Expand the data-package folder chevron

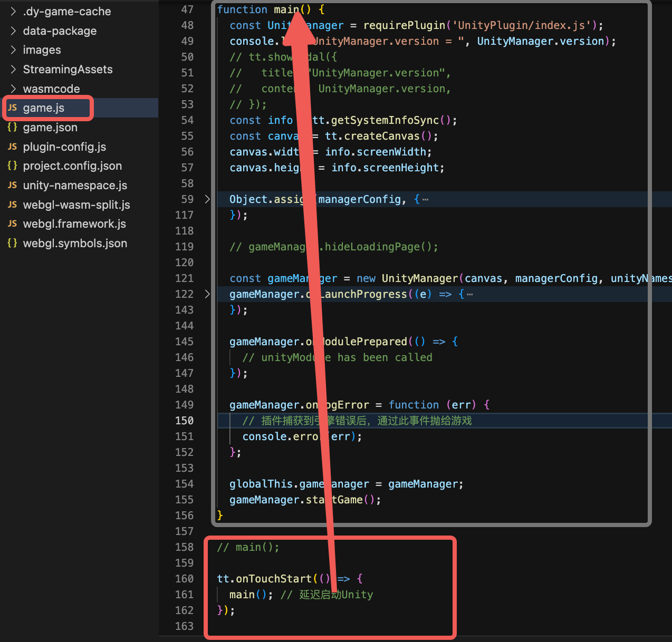tap(13, 31)
